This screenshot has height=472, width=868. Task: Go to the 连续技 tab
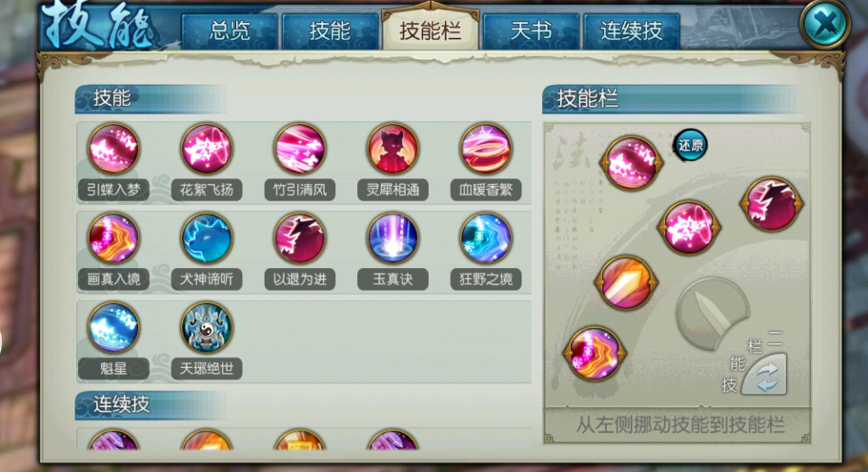point(632,31)
